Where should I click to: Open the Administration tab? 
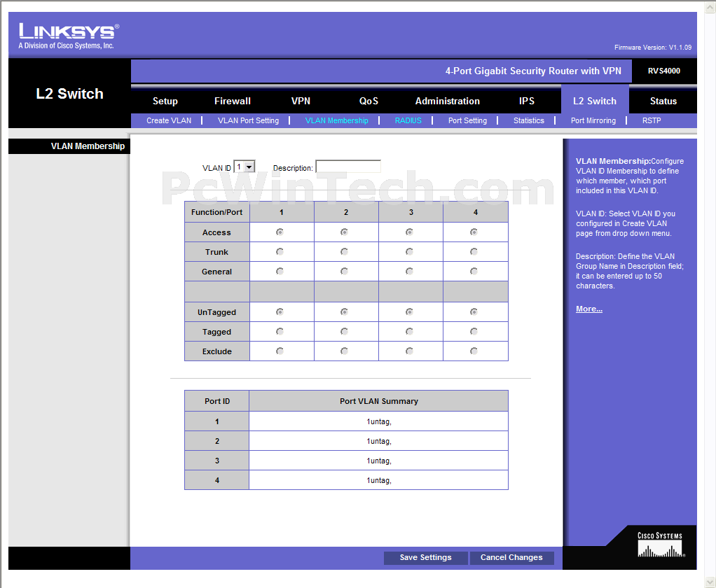click(448, 101)
